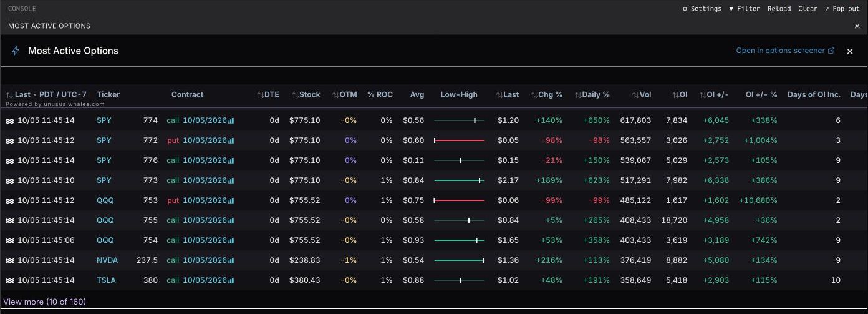
Task: Click the Low-High column header
Action: click(x=459, y=94)
